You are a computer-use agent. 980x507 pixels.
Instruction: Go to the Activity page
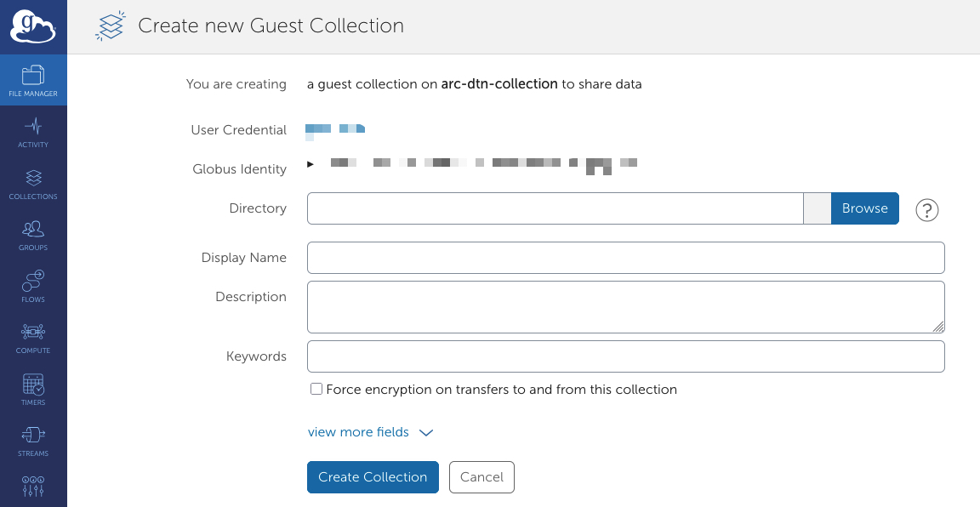coord(33,133)
